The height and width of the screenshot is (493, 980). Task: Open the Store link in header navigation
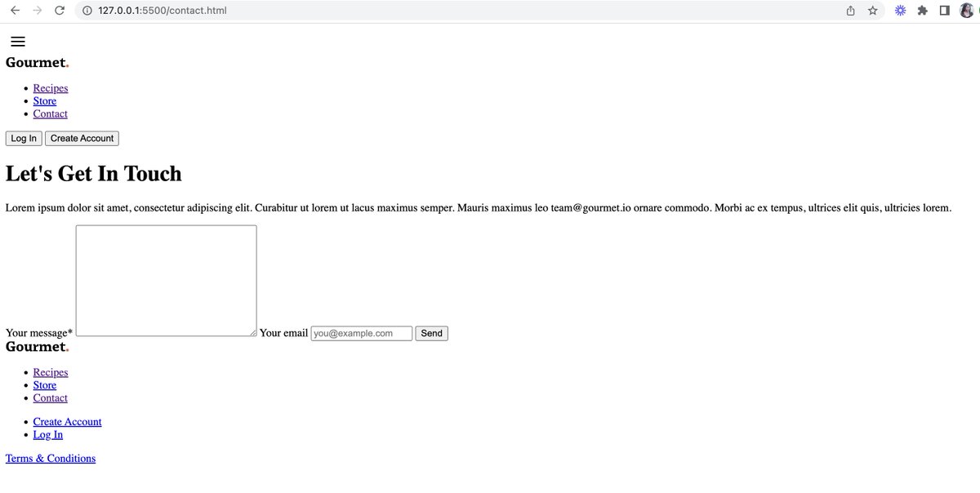pyautogui.click(x=45, y=101)
